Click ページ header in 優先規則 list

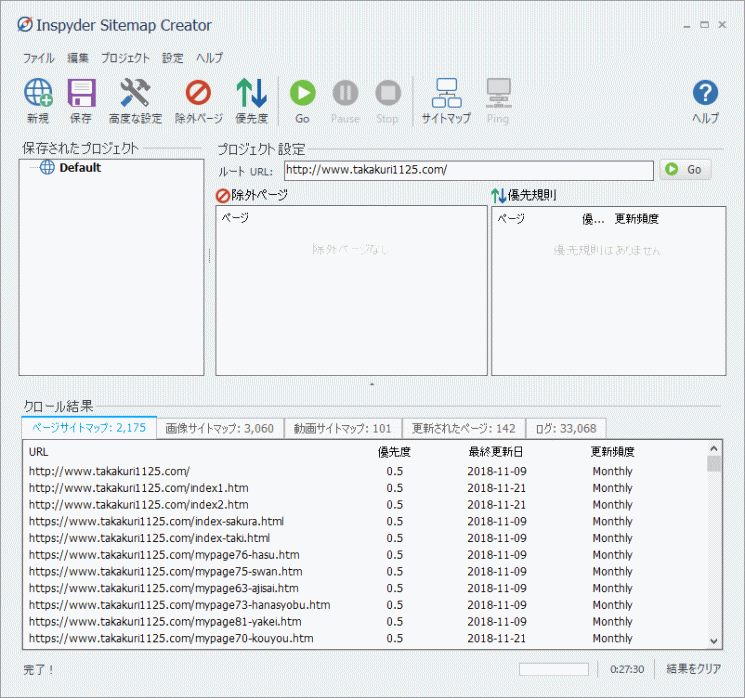[511, 219]
